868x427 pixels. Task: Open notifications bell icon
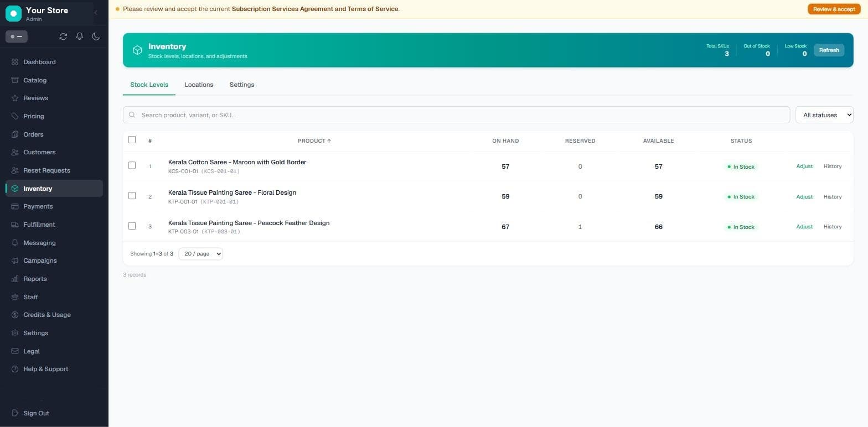pos(80,37)
